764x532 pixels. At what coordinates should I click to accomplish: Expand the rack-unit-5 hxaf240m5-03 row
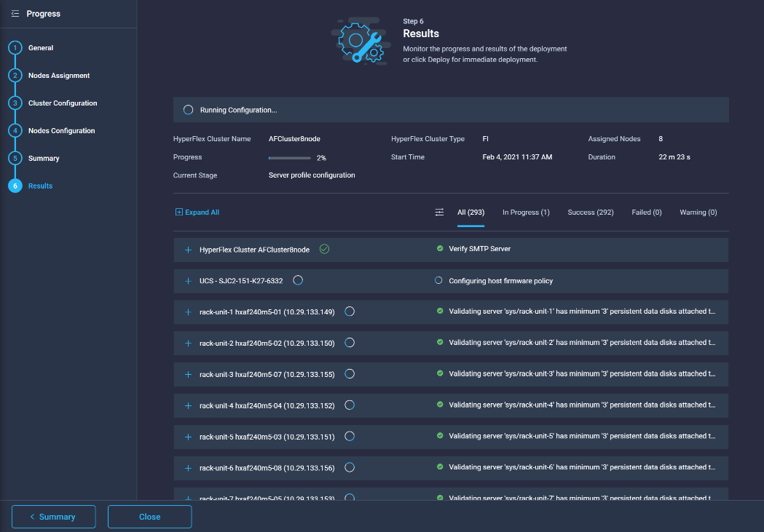coord(188,437)
